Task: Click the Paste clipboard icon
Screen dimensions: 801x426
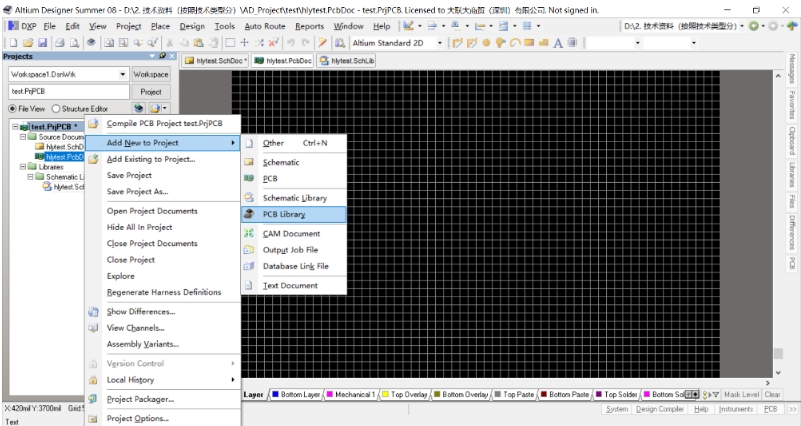Action: [199, 43]
